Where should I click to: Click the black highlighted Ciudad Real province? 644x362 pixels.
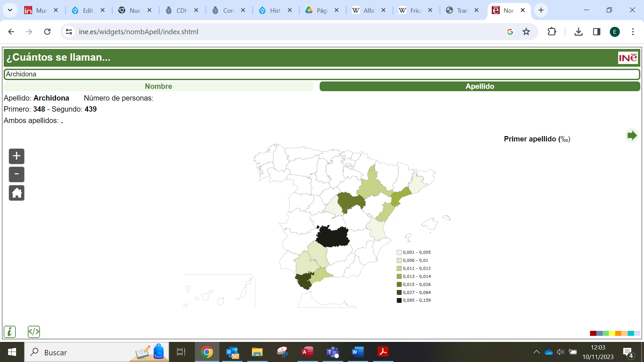(x=332, y=237)
